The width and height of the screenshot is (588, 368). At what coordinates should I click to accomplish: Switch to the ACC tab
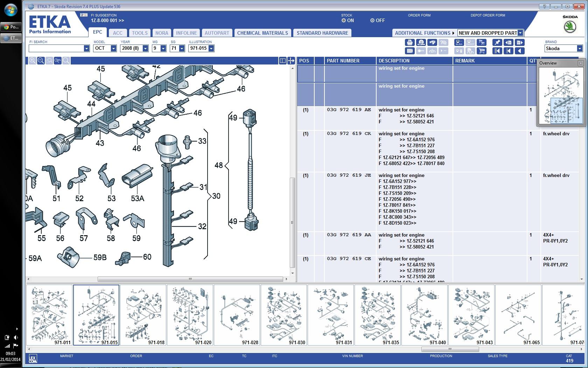(118, 33)
